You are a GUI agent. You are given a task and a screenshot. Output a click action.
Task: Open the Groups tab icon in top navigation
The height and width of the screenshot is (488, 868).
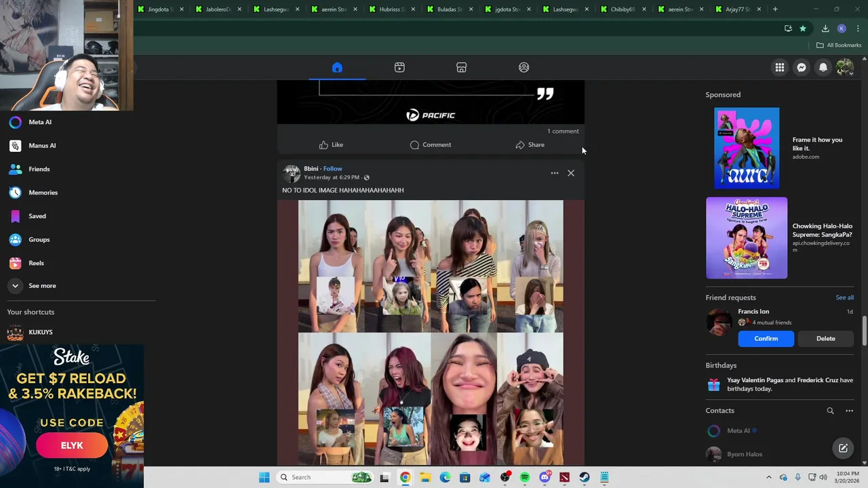(524, 67)
